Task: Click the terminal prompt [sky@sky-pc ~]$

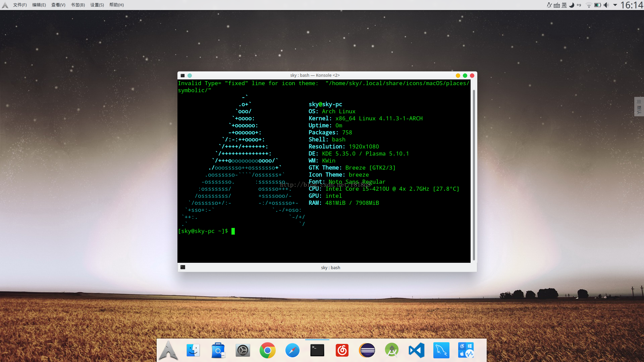Action: click(x=203, y=231)
